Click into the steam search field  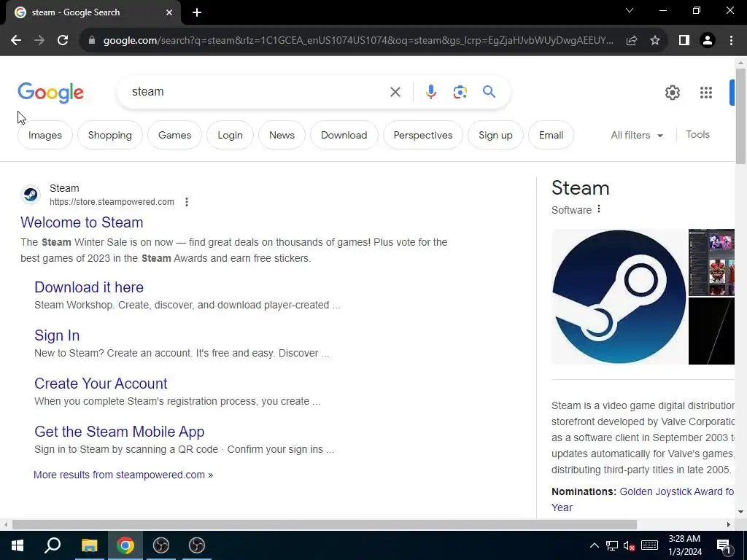pyautogui.click(x=252, y=91)
